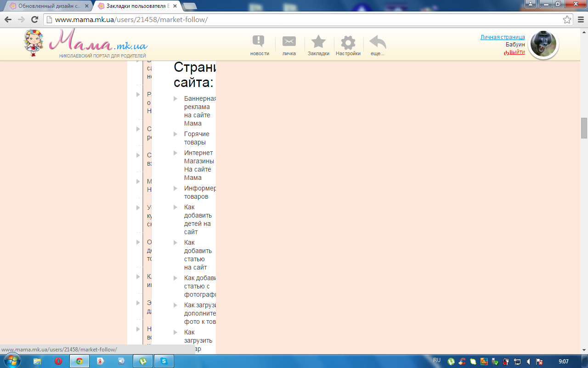Click the page vertical scrollbar thumb

click(x=584, y=128)
